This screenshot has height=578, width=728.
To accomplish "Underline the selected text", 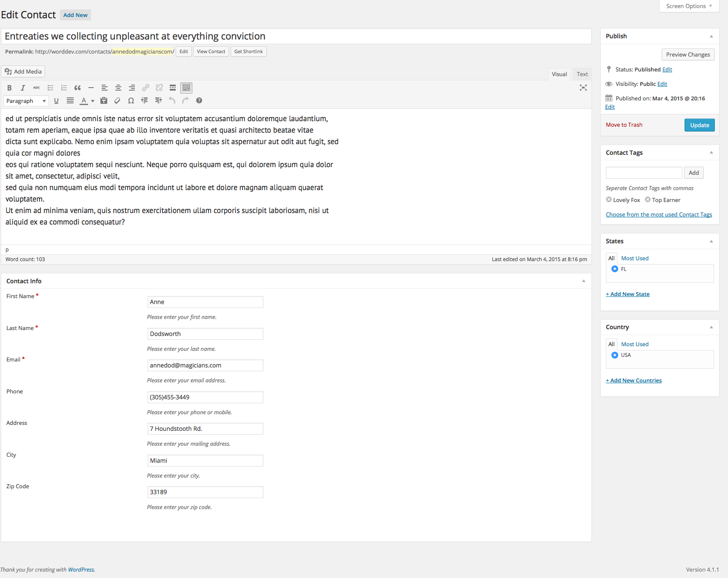I will (56, 100).
